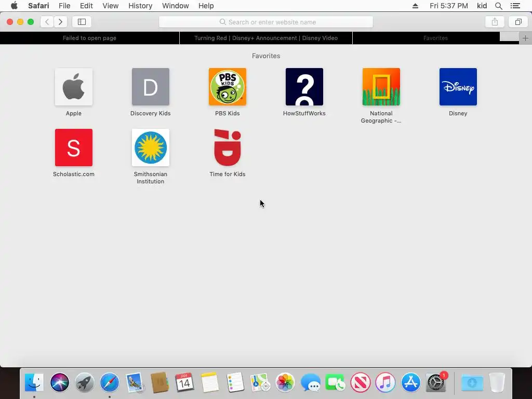This screenshot has width=532, height=399.
Task: Open the Apple favorite
Action: point(74,87)
